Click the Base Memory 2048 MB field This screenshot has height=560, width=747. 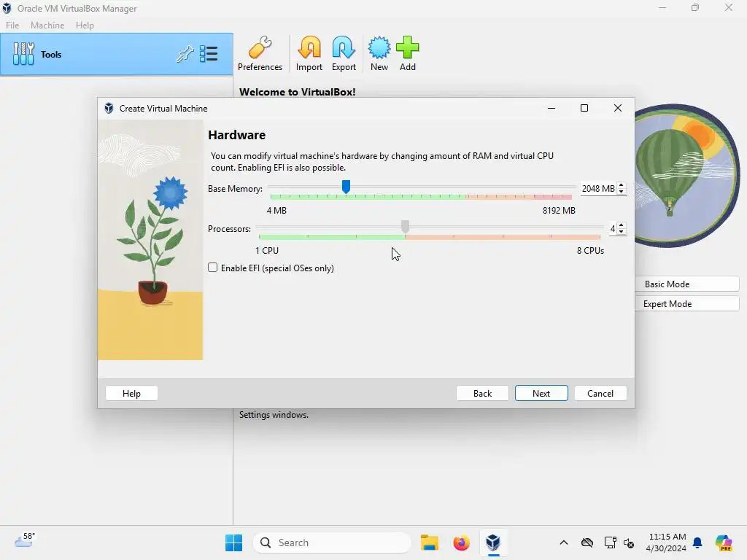[x=598, y=189]
